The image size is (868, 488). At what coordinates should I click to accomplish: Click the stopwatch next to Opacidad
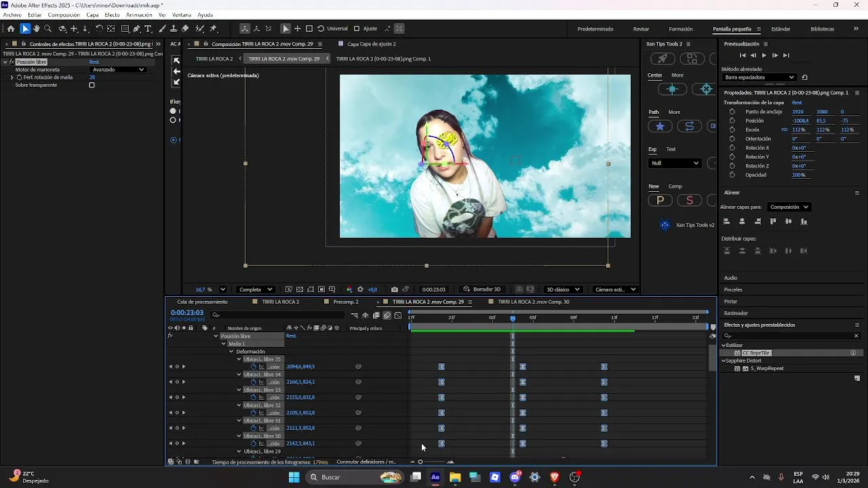coord(732,175)
